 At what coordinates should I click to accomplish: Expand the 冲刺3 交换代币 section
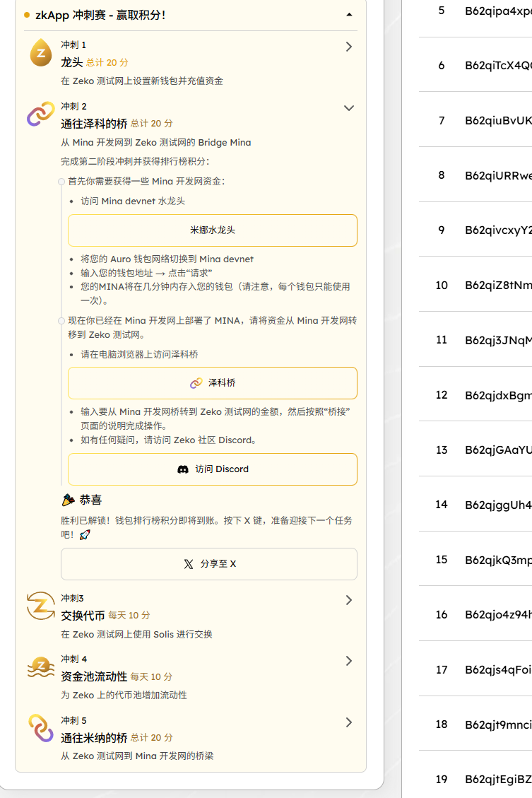[x=348, y=600]
